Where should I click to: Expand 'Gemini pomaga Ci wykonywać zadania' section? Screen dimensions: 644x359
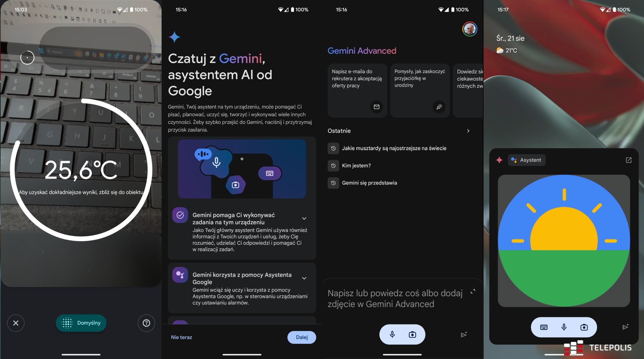304,219
